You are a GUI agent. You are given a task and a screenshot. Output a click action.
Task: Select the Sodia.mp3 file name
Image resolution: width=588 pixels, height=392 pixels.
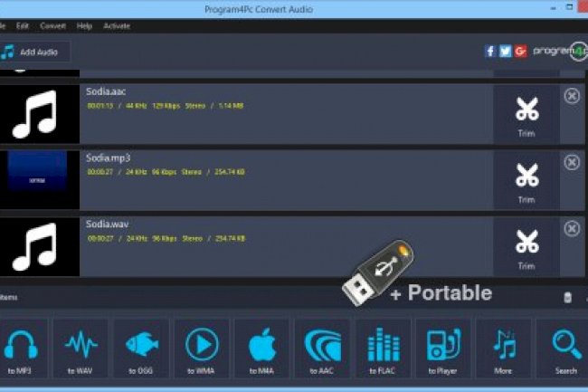(108, 158)
